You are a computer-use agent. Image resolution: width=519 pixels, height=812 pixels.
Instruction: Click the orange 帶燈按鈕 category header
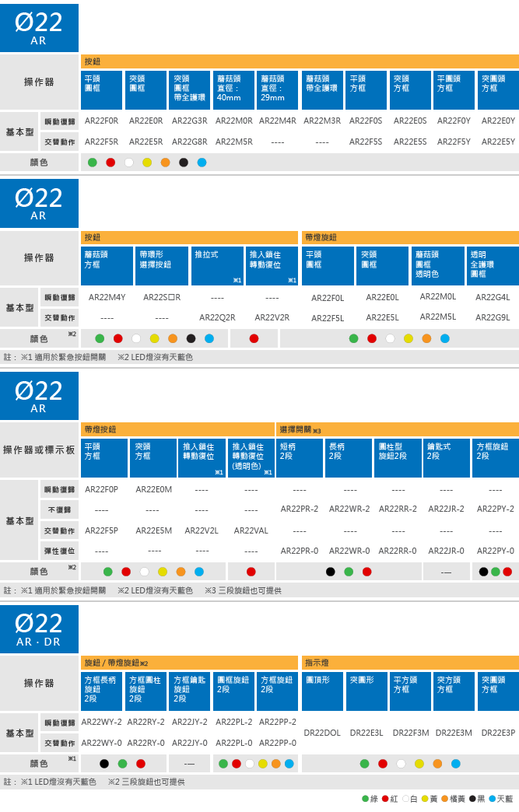[x=177, y=429]
